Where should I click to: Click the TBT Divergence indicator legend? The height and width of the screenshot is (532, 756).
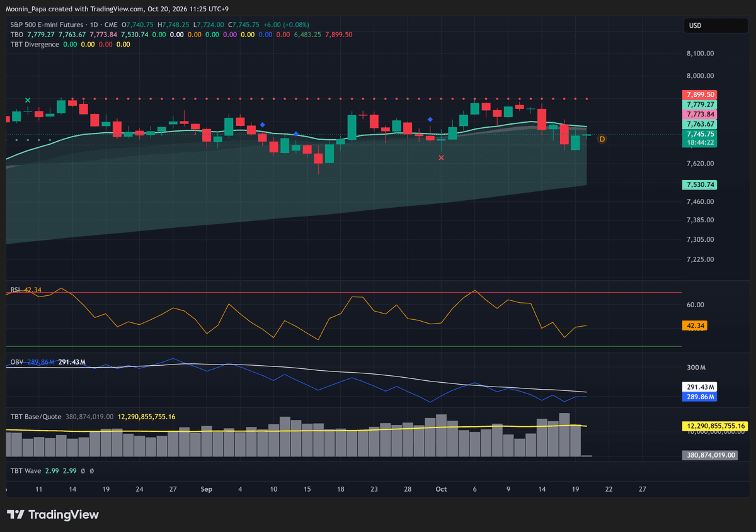pos(35,44)
